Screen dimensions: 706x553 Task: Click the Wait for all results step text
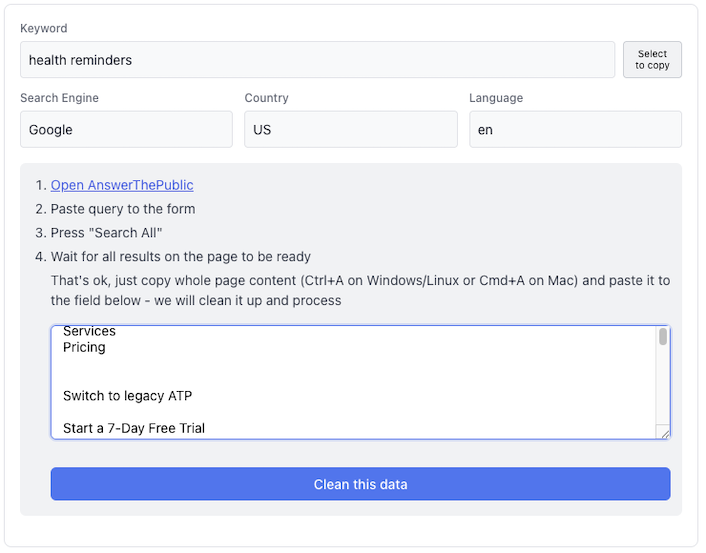point(181,257)
